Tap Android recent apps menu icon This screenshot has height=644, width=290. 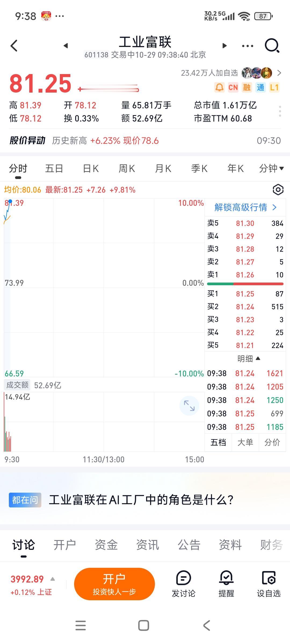[x=81, y=625]
